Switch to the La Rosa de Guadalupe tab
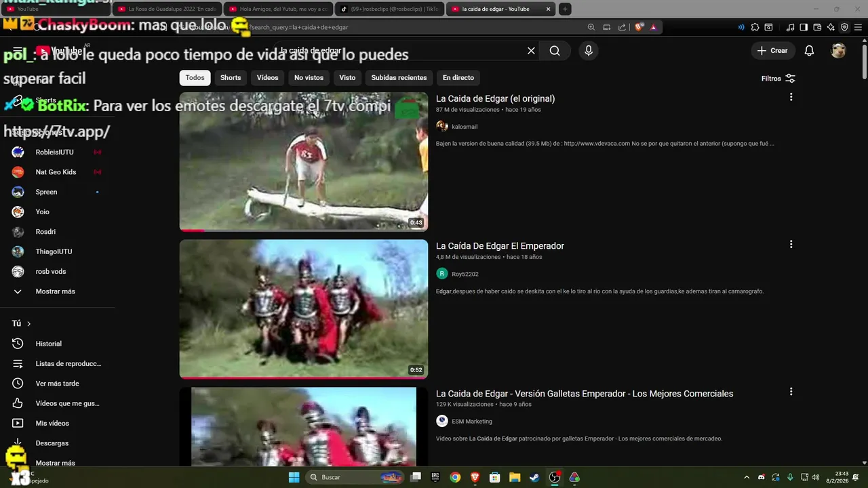The height and width of the screenshot is (488, 868). point(167,9)
